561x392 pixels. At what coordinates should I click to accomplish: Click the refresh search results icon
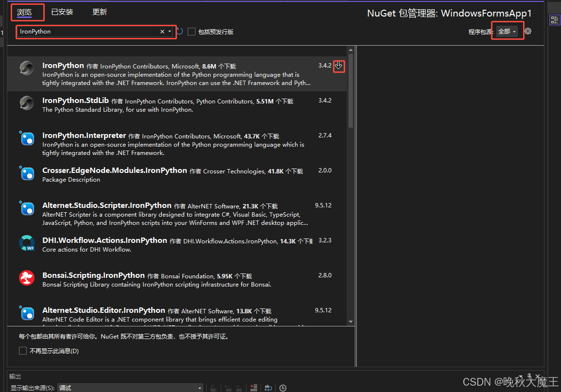pos(179,31)
